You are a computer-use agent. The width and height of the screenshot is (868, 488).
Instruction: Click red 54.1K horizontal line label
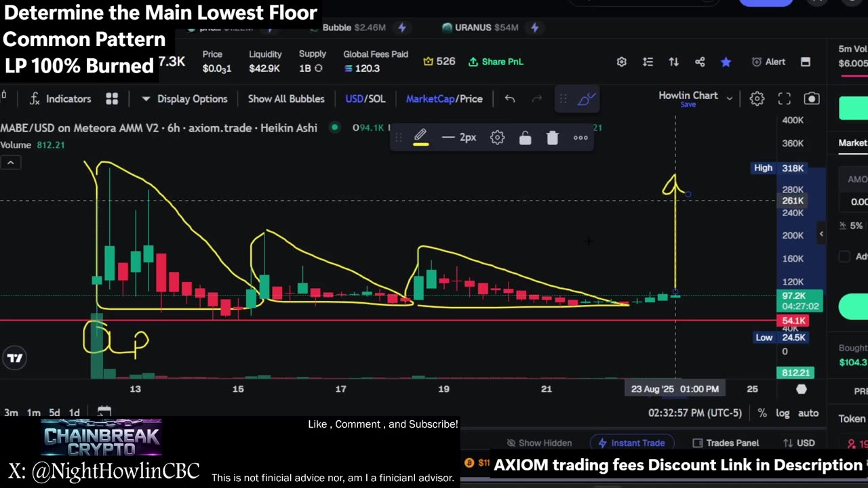click(x=793, y=321)
